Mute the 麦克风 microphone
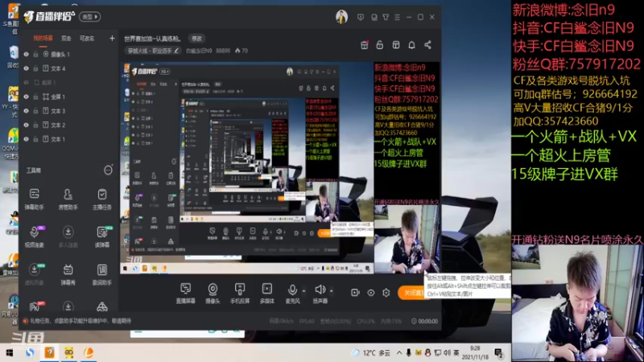 click(x=292, y=294)
